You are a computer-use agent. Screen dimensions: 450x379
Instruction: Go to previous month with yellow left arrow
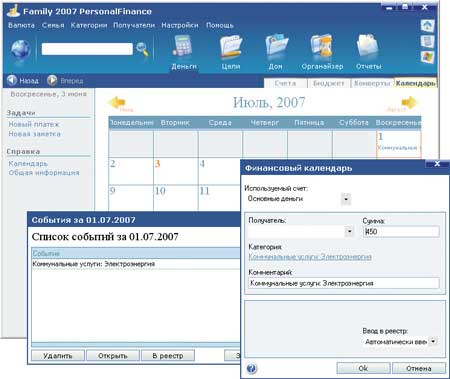117,102
